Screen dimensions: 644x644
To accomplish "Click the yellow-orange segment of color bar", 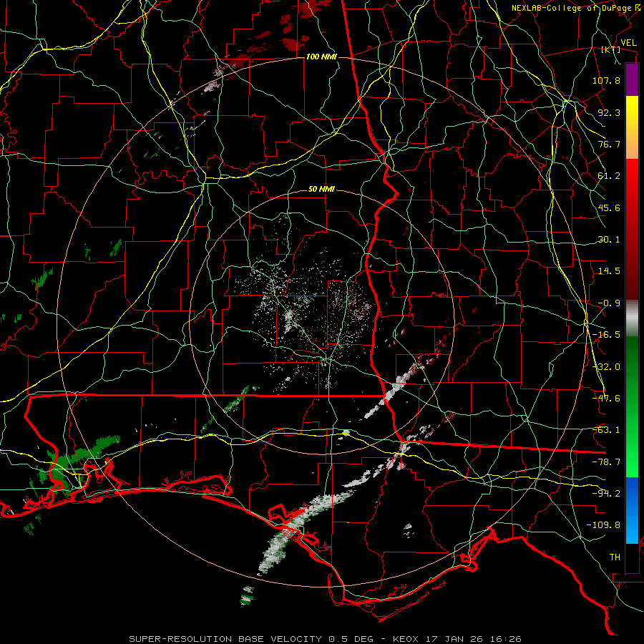I will pos(632,127).
